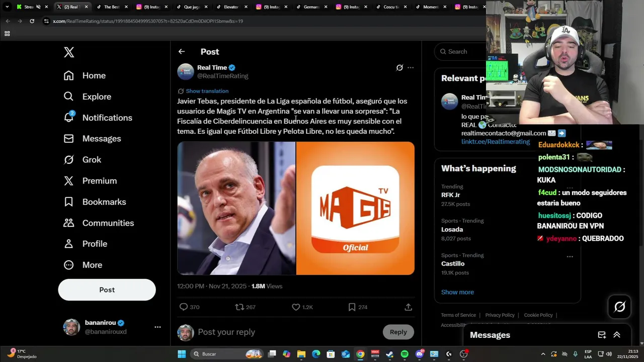Viewport: 644px width, 362px height.
Task: Click the repost icon with 267
Action: click(239, 307)
